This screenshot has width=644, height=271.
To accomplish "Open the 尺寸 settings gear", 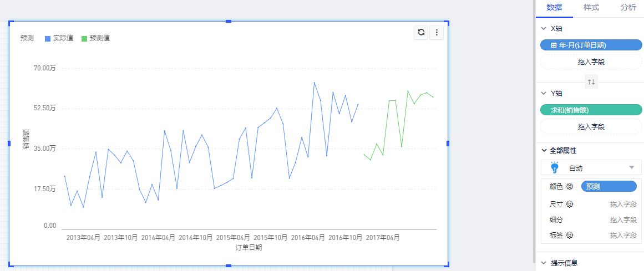I will (x=569, y=204).
